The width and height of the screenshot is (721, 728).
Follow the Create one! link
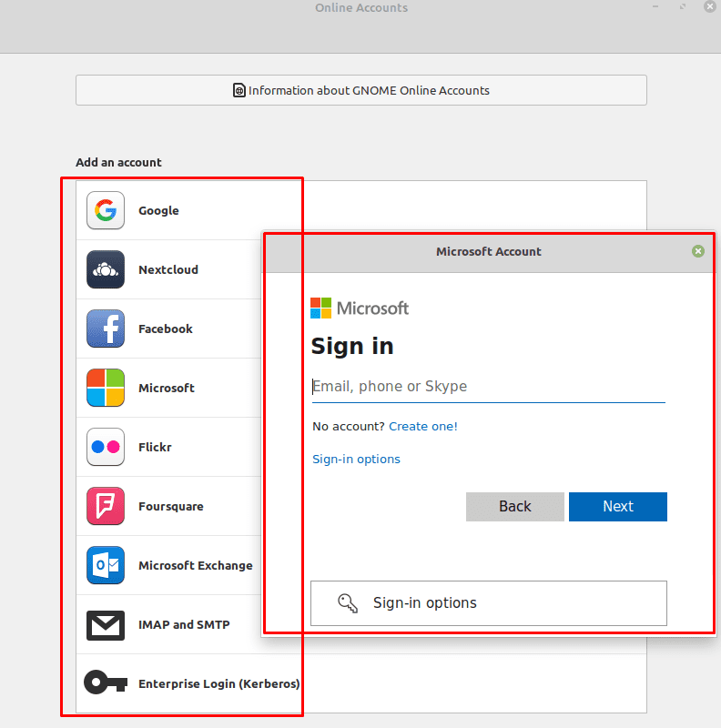point(423,426)
